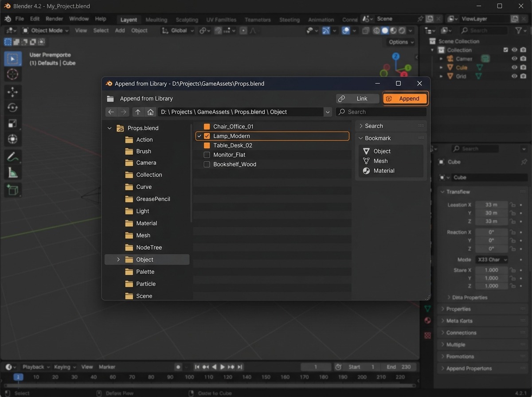The width and height of the screenshot is (532, 397).
Task: Play the animation in reverse
Action: point(215,367)
